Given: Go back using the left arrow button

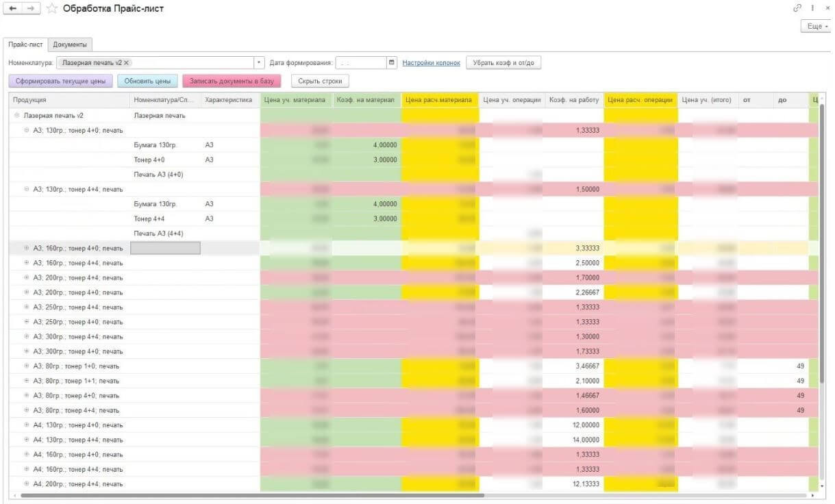Looking at the screenshot, I should [x=13, y=9].
